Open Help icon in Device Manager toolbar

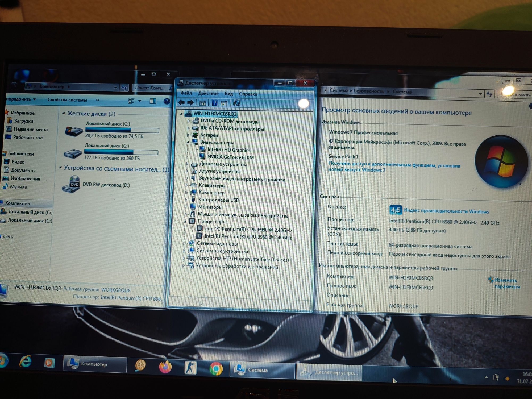(x=215, y=103)
